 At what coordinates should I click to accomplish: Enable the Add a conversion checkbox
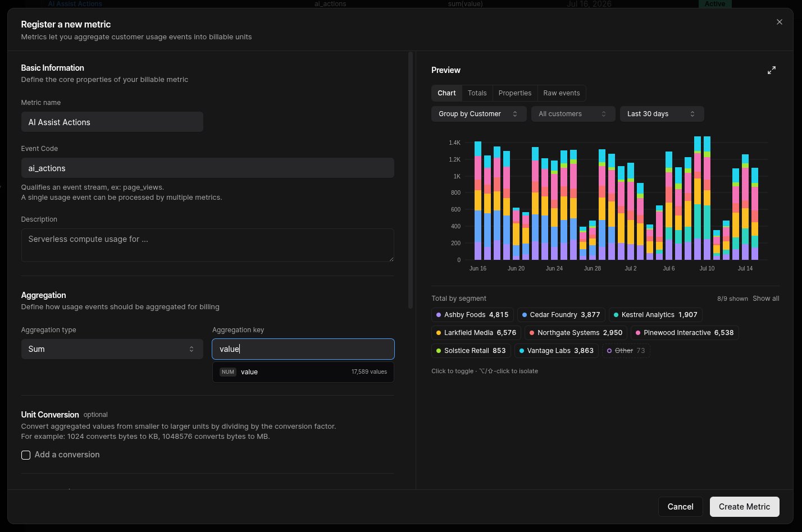(x=26, y=455)
